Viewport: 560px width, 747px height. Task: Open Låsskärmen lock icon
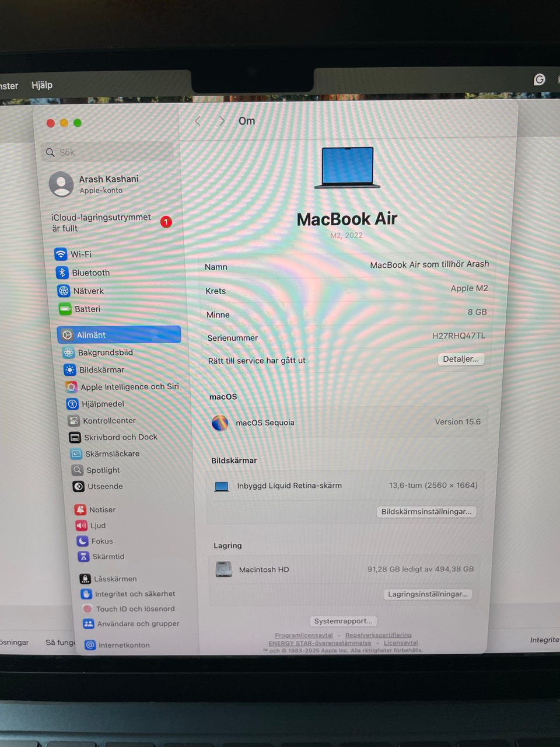point(85,579)
